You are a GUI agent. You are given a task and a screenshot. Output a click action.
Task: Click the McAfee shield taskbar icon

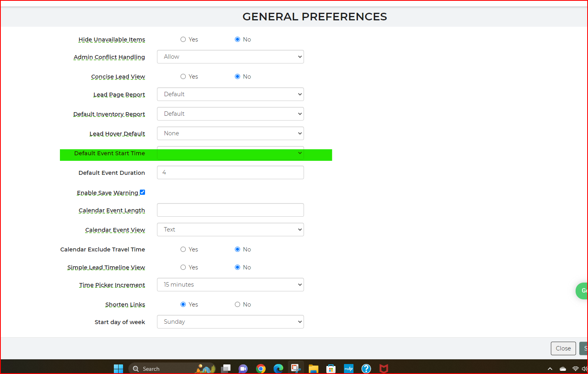click(x=383, y=368)
